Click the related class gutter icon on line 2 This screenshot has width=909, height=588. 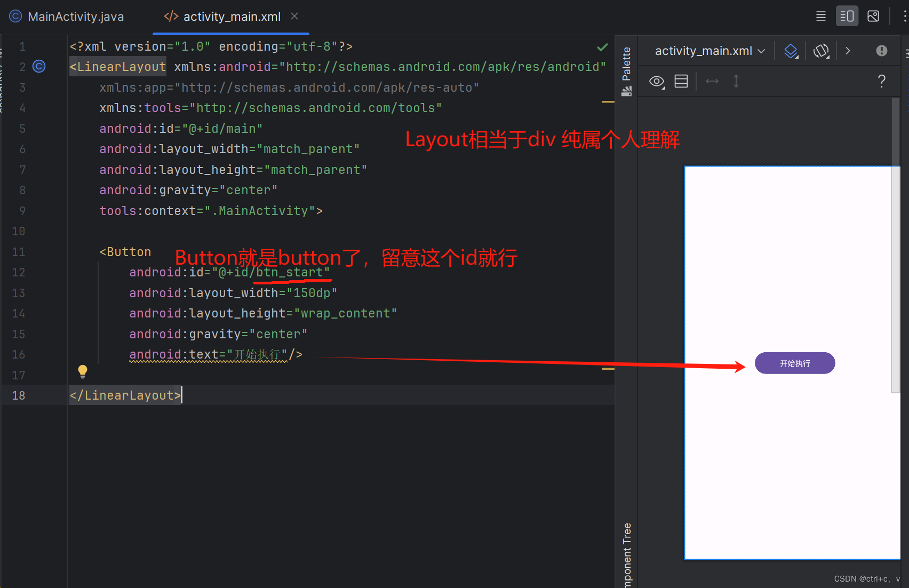[x=39, y=66]
